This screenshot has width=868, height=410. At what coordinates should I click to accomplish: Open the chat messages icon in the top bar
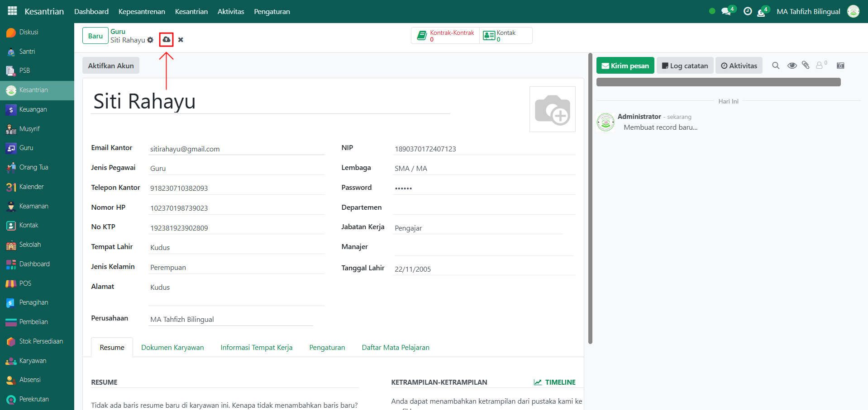click(x=726, y=12)
